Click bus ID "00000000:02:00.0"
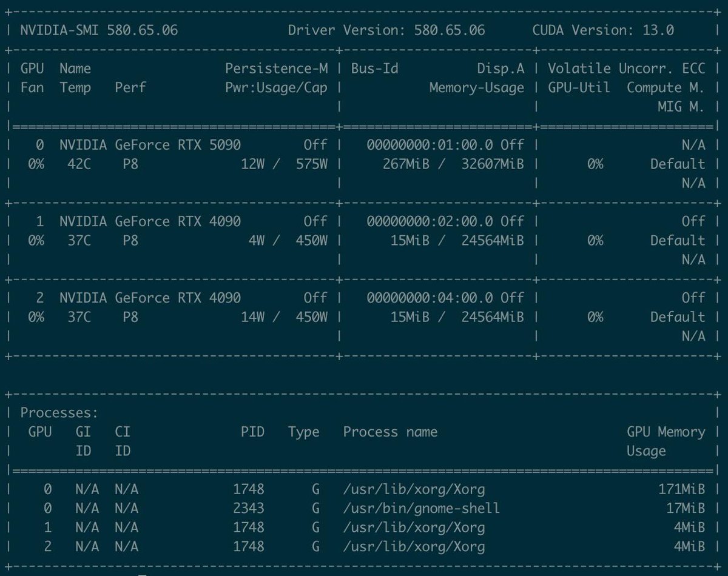728x576 pixels. click(x=430, y=221)
